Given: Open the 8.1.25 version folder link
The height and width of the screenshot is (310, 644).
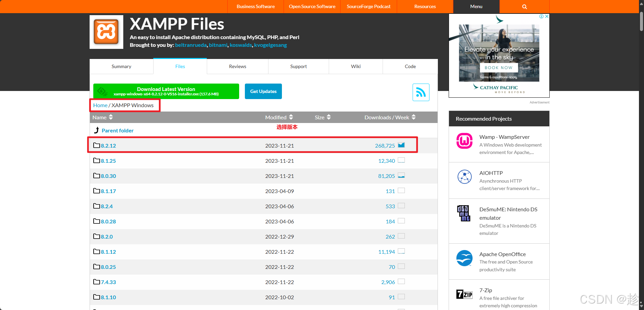Looking at the screenshot, I should pos(108,161).
